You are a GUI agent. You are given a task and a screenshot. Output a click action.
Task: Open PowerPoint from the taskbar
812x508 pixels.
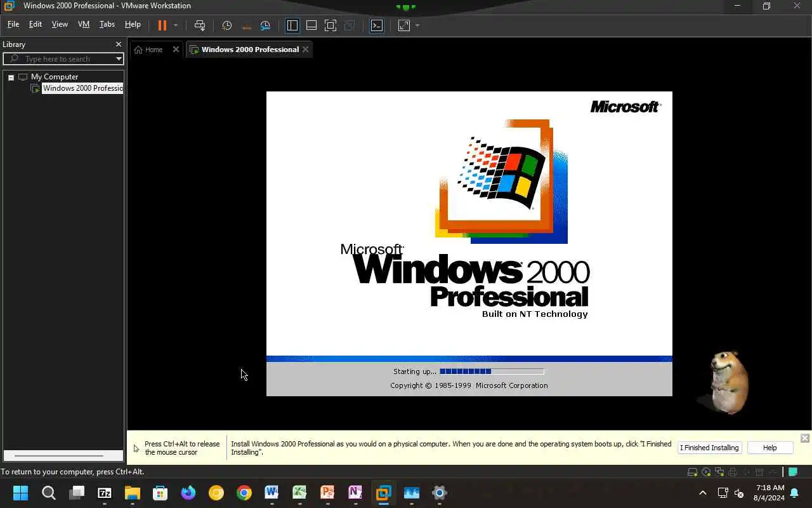click(328, 493)
